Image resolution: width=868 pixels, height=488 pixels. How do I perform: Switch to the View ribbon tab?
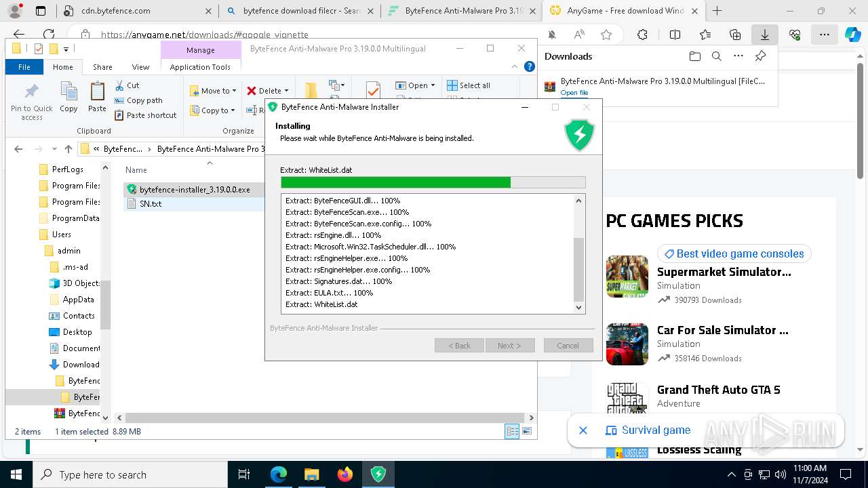pyautogui.click(x=140, y=67)
